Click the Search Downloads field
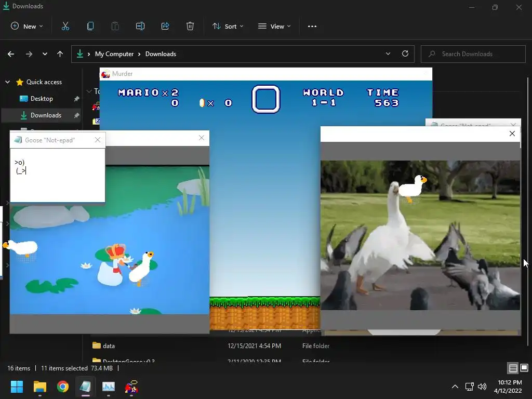Image resolution: width=532 pixels, height=399 pixels. (x=473, y=54)
